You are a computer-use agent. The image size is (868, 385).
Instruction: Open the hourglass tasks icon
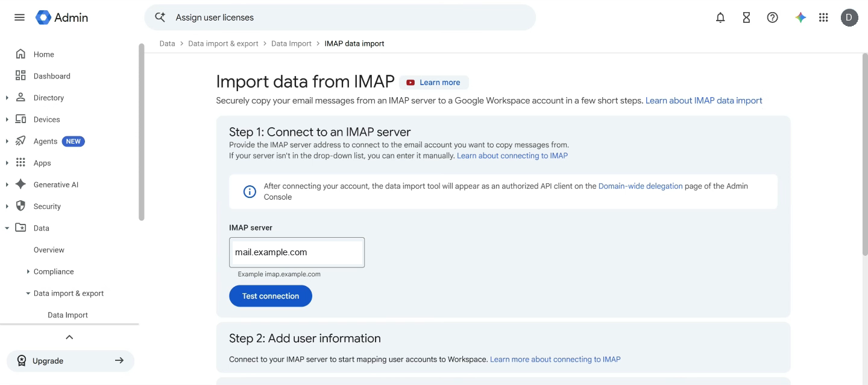click(746, 17)
